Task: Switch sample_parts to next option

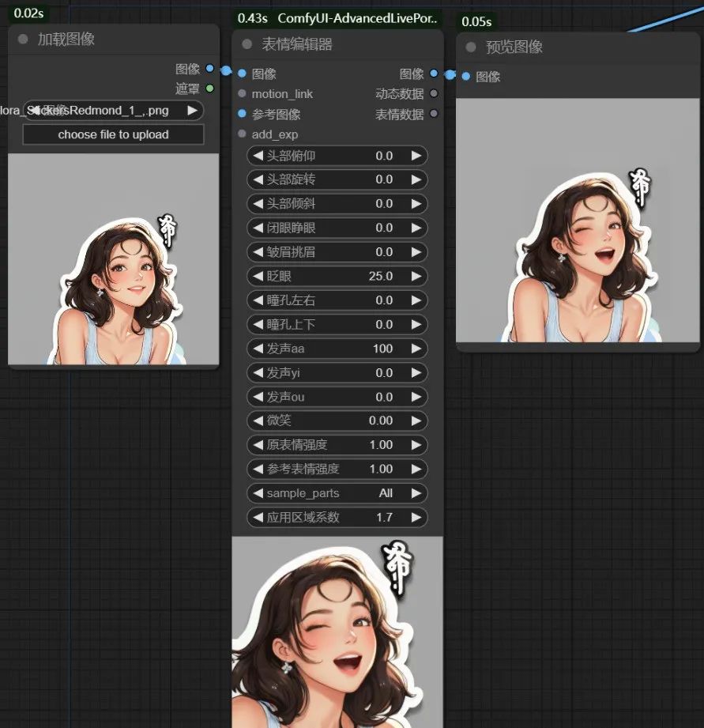Action: coord(416,493)
